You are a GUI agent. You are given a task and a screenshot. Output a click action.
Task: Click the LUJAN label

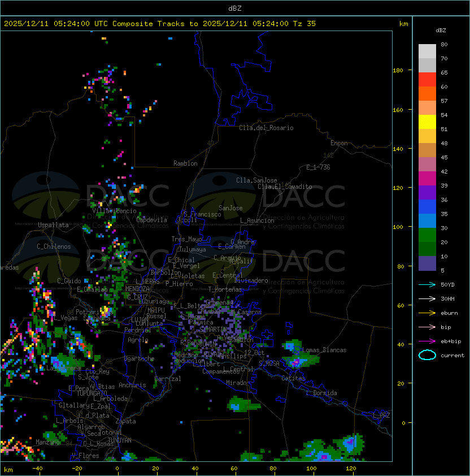[140, 320]
